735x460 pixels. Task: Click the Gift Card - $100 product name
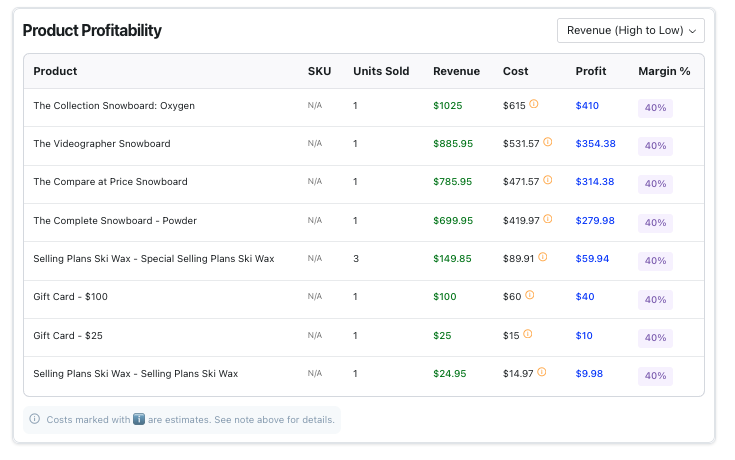pos(70,297)
